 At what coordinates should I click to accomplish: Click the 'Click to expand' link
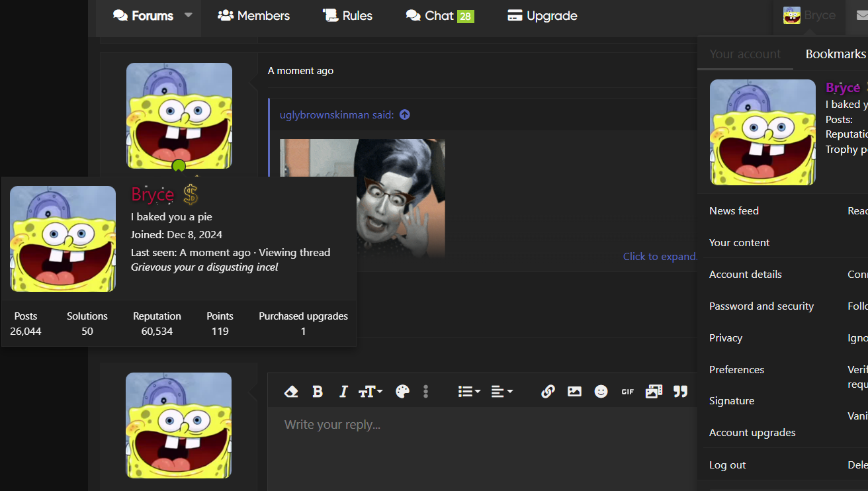660,257
